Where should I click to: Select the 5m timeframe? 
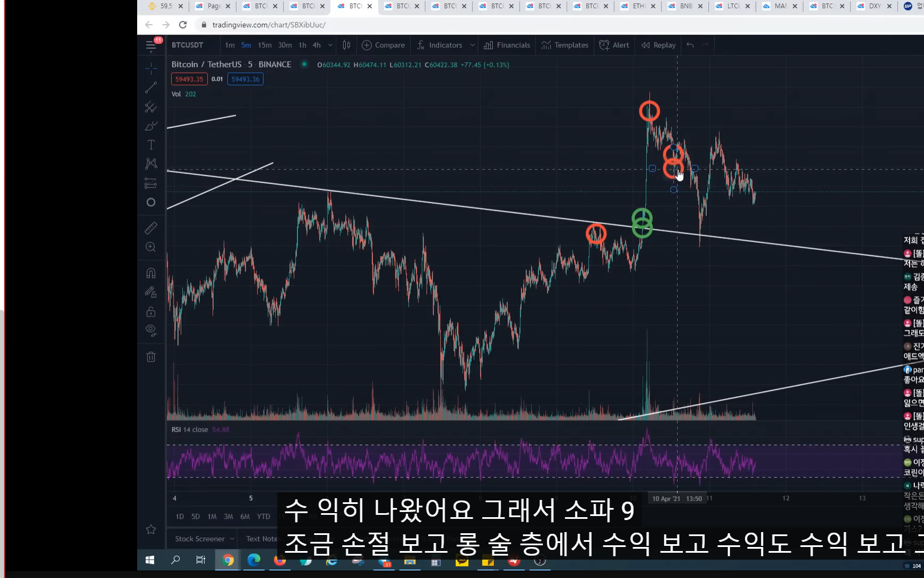coord(246,45)
